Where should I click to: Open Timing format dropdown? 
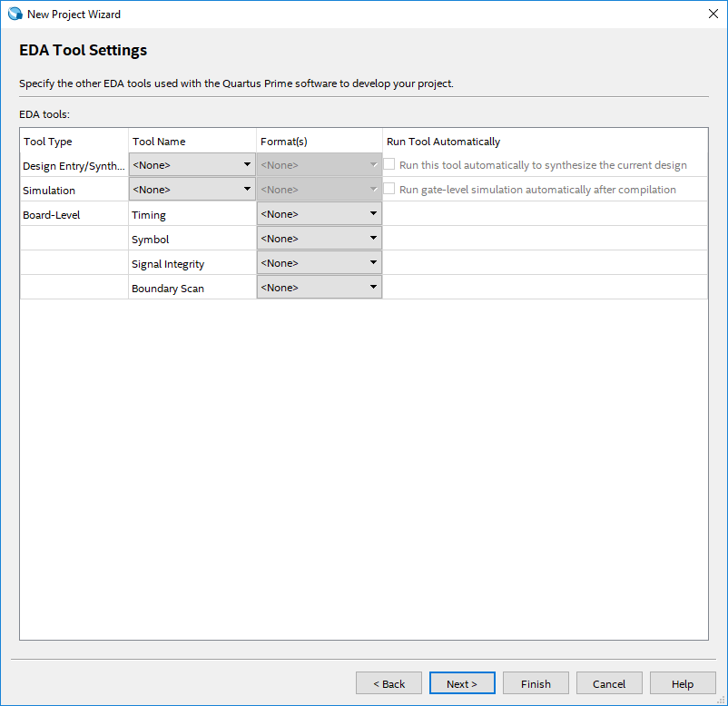320,214
